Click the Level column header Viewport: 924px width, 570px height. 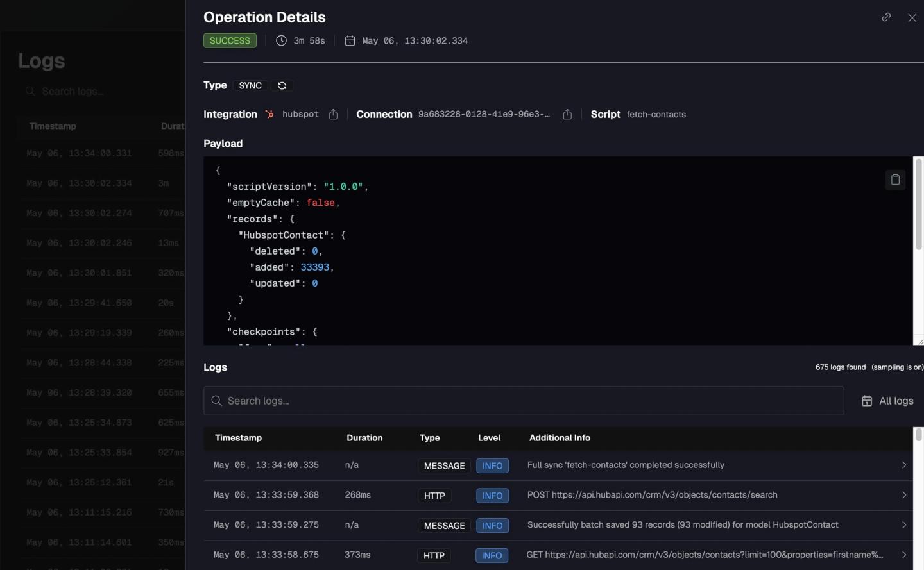click(489, 438)
